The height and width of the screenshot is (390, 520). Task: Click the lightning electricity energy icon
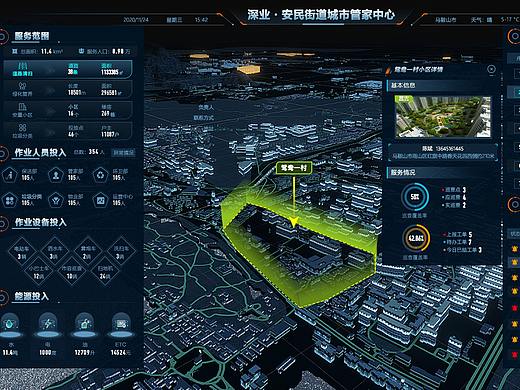tap(49, 324)
